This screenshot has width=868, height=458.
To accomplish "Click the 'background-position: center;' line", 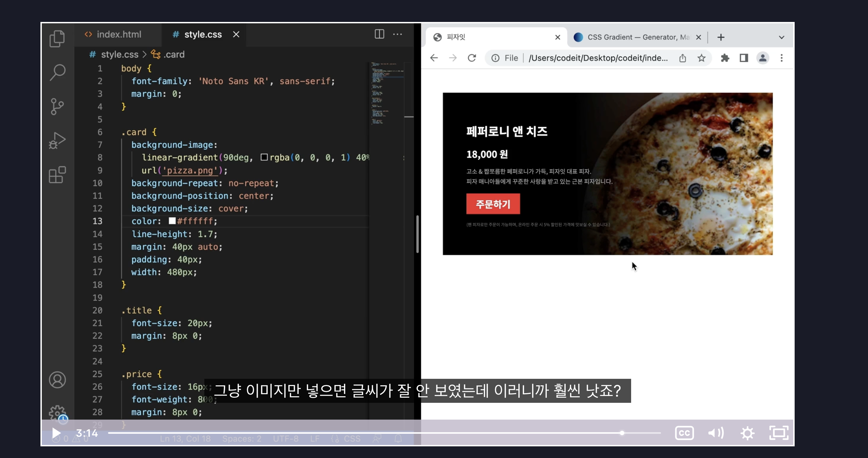I will pyautogui.click(x=203, y=196).
